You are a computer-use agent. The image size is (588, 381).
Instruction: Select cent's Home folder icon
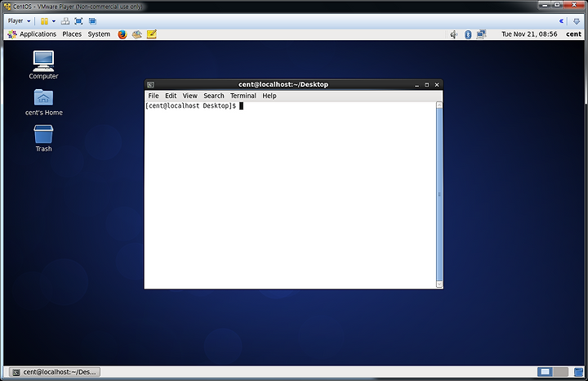click(43, 102)
